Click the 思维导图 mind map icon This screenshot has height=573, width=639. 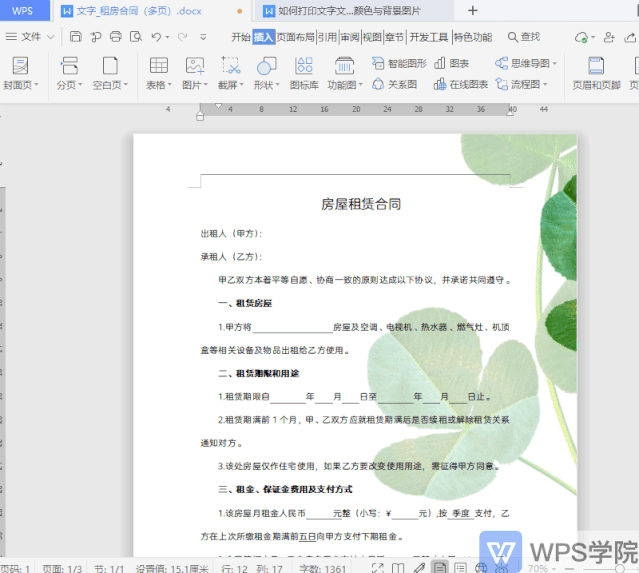point(501,64)
